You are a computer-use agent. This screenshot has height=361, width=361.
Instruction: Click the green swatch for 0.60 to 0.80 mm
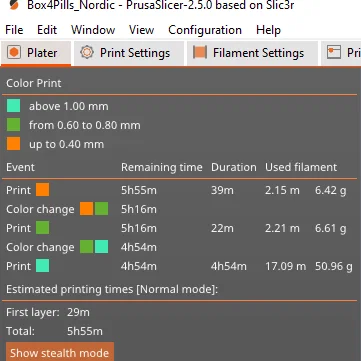click(x=13, y=125)
